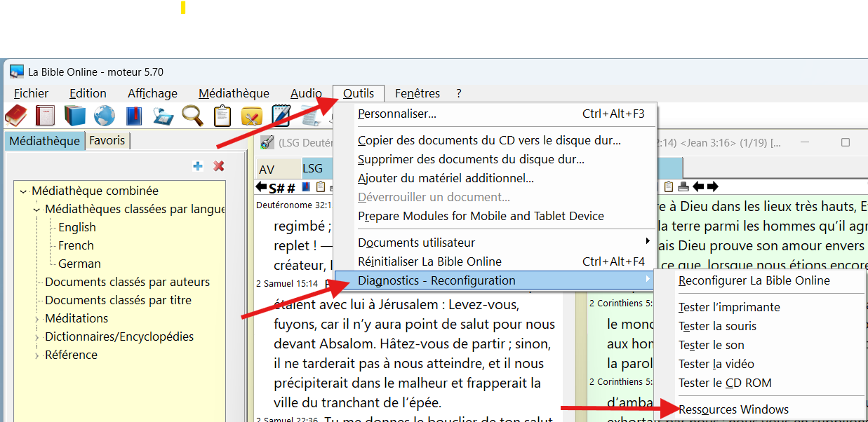Click the printer icon in right document toolbar

pyautogui.click(x=683, y=186)
